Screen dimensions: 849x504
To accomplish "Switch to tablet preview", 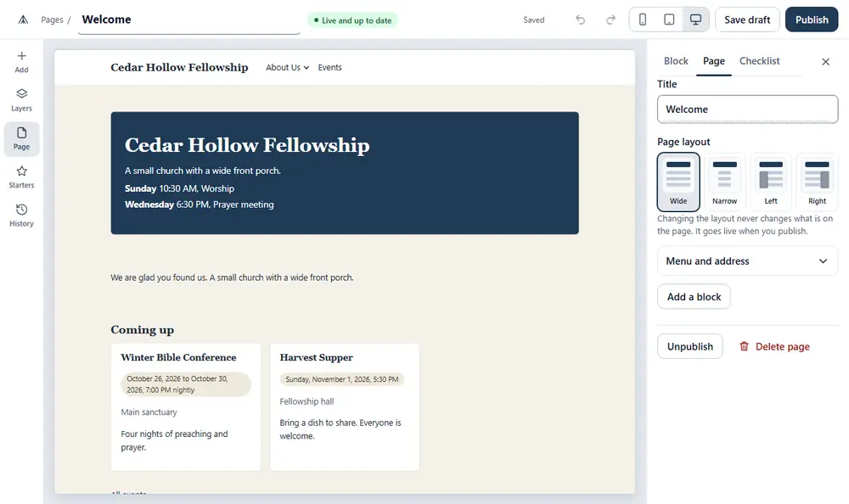I will tap(669, 20).
